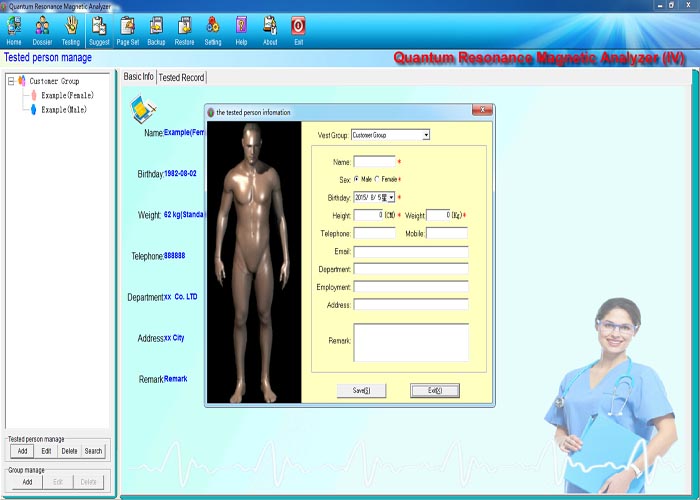This screenshot has height=500, width=700.
Task: Click the Save button in dialog
Action: click(361, 391)
